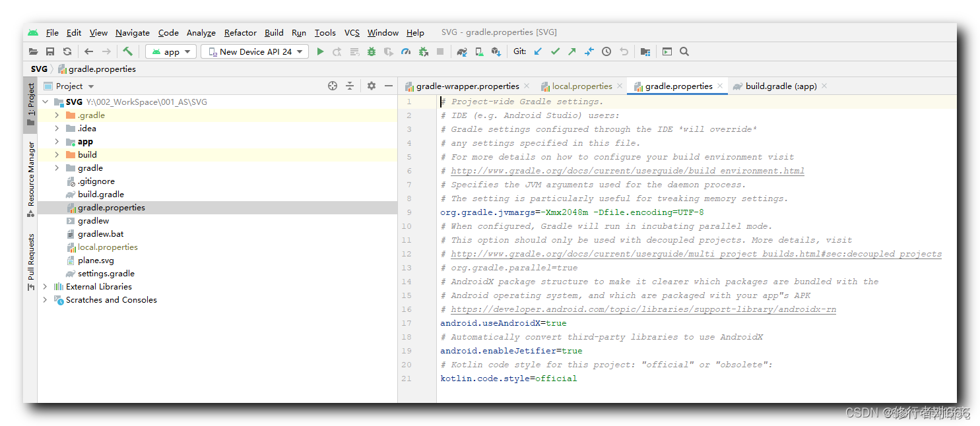Open the AVD Manager
This screenshot has width=980, height=426.
tap(480, 51)
